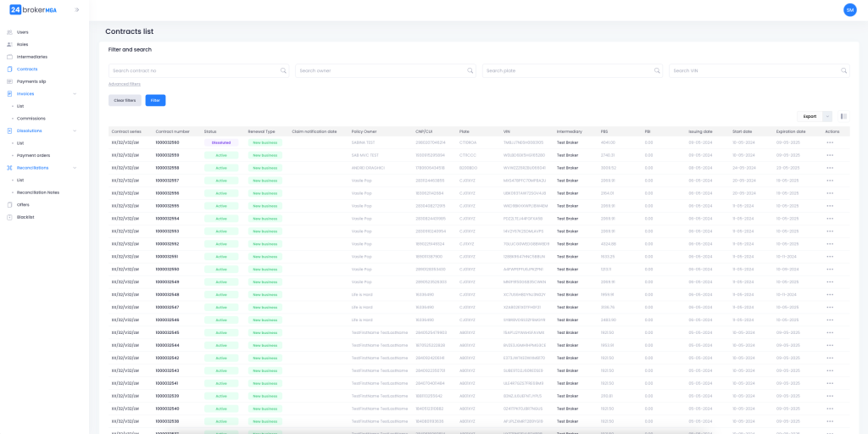Click the search icon in contract number field
The height and width of the screenshot is (434, 868).
(284, 71)
